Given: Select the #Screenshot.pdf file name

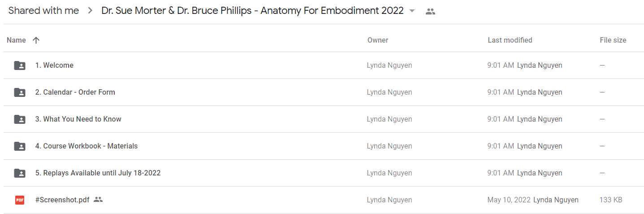Looking at the screenshot, I should (62, 200).
